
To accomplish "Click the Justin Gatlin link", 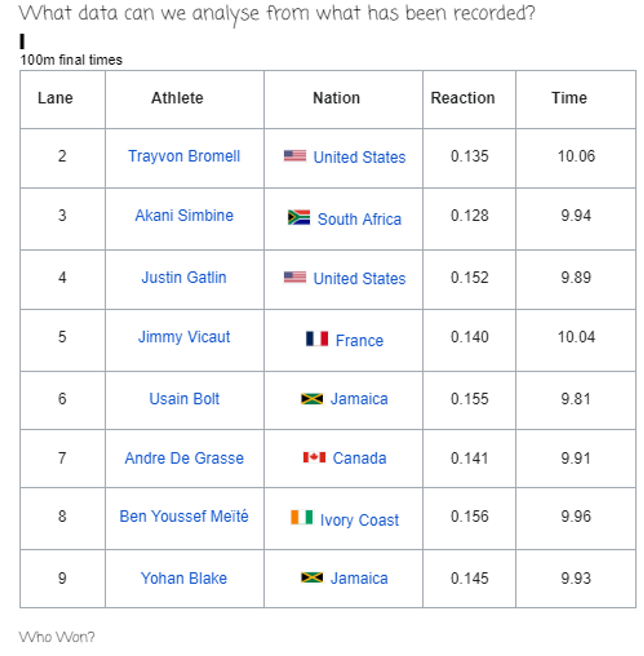I will click(184, 277).
